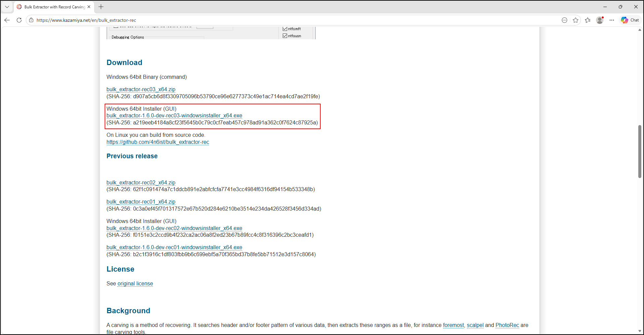The width and height of the screenshot is (644, 335).
Task: Click 'On Linux you can build from source code' text
Action: pos(156,135)
